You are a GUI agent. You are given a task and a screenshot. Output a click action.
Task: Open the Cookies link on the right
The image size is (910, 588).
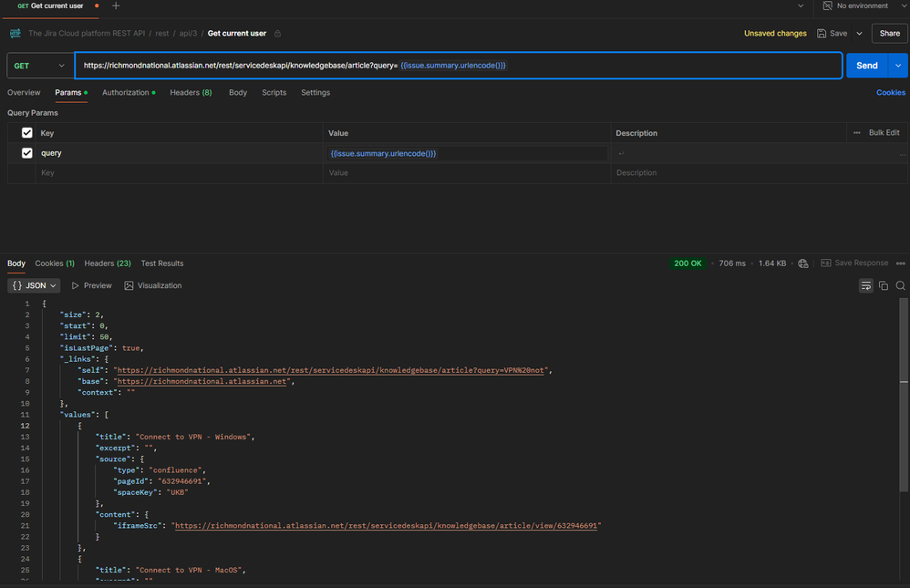(x=890, y=93)
